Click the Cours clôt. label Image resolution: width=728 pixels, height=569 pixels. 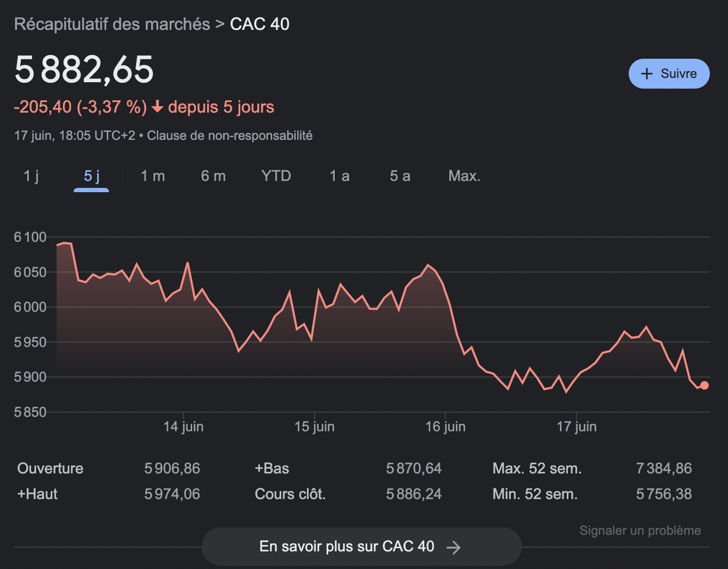tap(290, 494)
